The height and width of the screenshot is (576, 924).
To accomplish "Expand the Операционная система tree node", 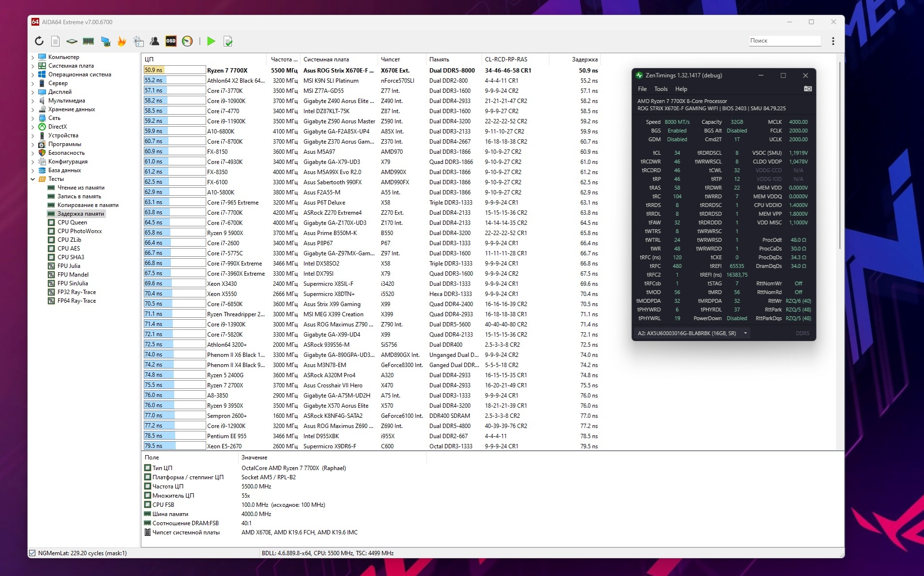I will [x=32, y=74].
